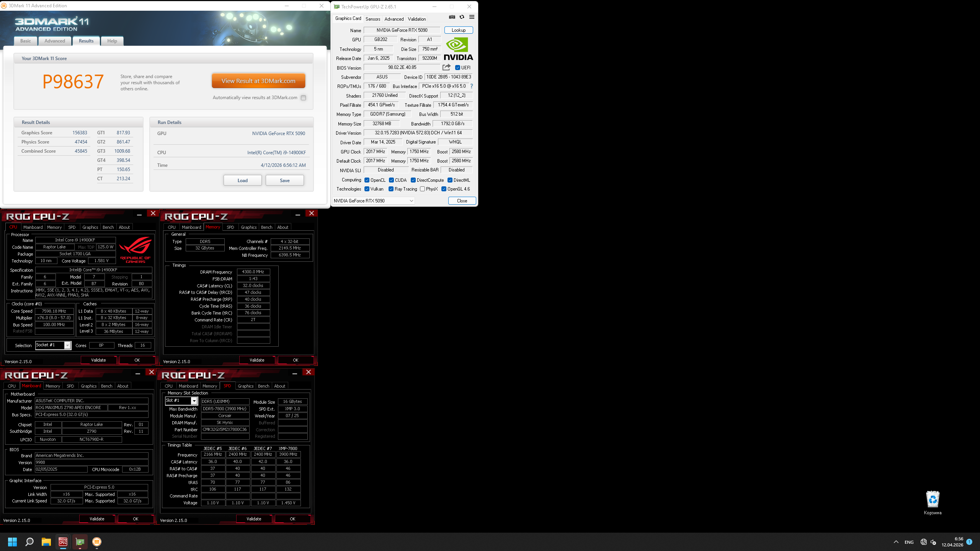
Task: Open File Explorer from taskbar
Action: (46, 542)
